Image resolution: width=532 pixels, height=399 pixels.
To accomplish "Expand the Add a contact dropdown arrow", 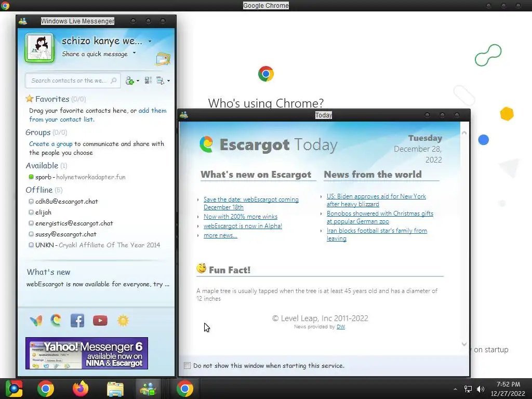I will (x=138, y=81).
